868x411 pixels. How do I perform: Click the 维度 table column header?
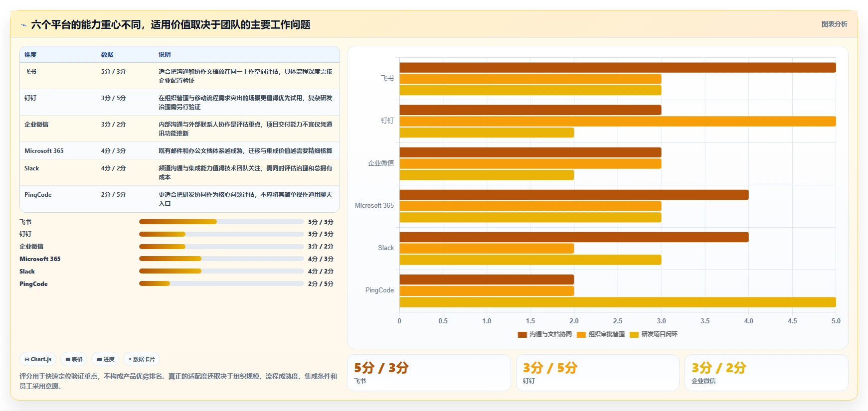30,55
